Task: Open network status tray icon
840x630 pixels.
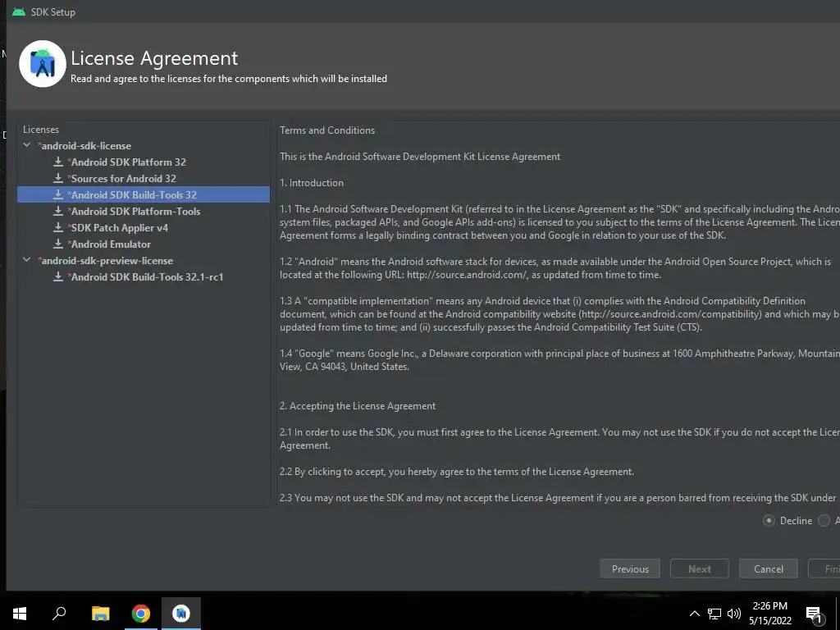Action: (714, 614)
